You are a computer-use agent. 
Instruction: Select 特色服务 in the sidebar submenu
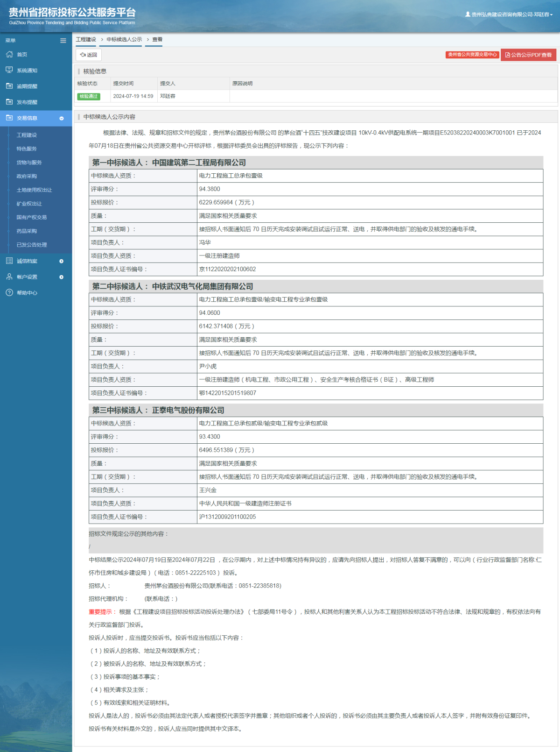click(27, 149)
